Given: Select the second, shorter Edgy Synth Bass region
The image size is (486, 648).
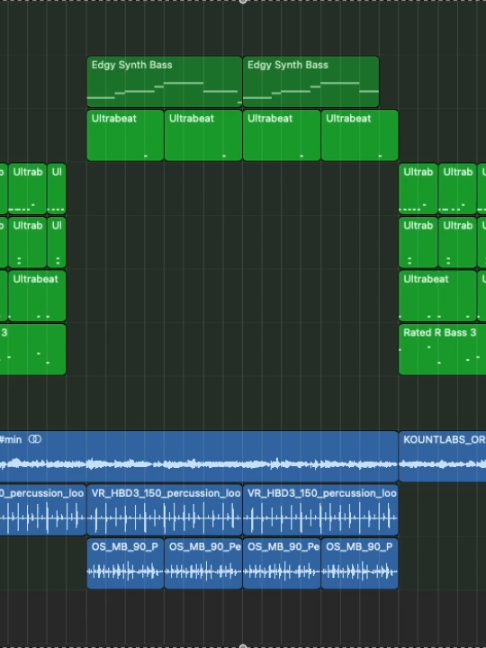Looking at the screenshot, I should click(x=311, y=82).
